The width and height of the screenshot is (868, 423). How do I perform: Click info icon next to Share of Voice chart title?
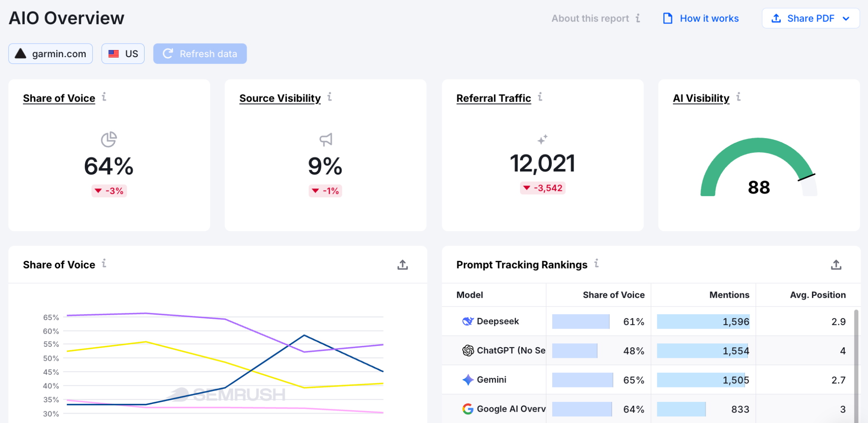coord(104,263)
